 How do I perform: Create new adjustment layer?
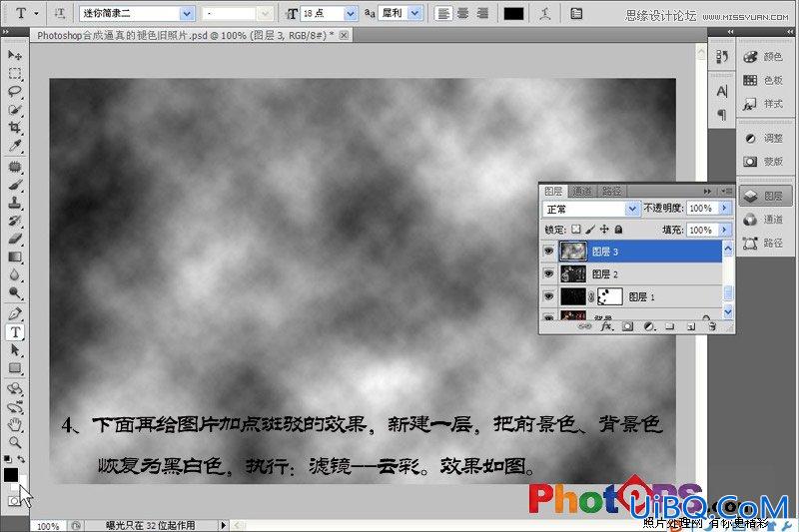click(648, 326)
